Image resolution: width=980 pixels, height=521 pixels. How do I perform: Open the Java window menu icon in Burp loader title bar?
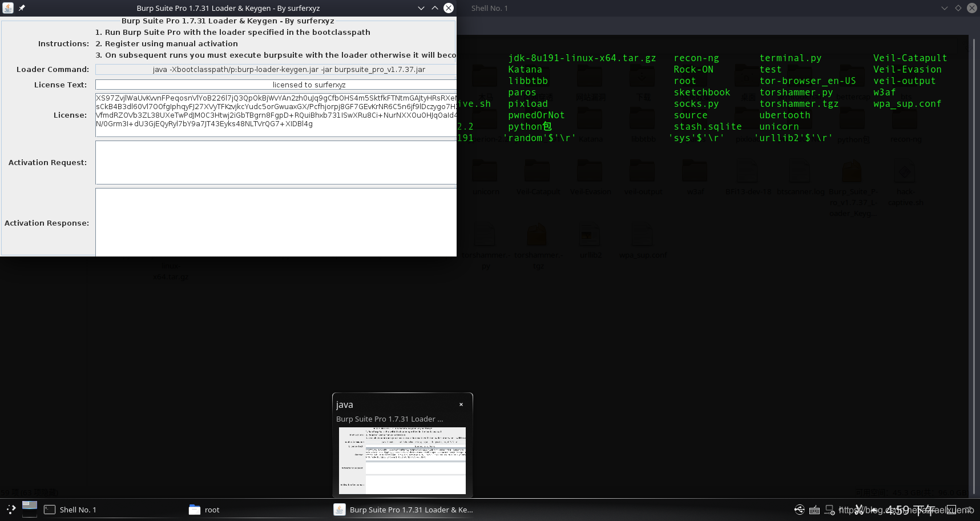[8, 8]
